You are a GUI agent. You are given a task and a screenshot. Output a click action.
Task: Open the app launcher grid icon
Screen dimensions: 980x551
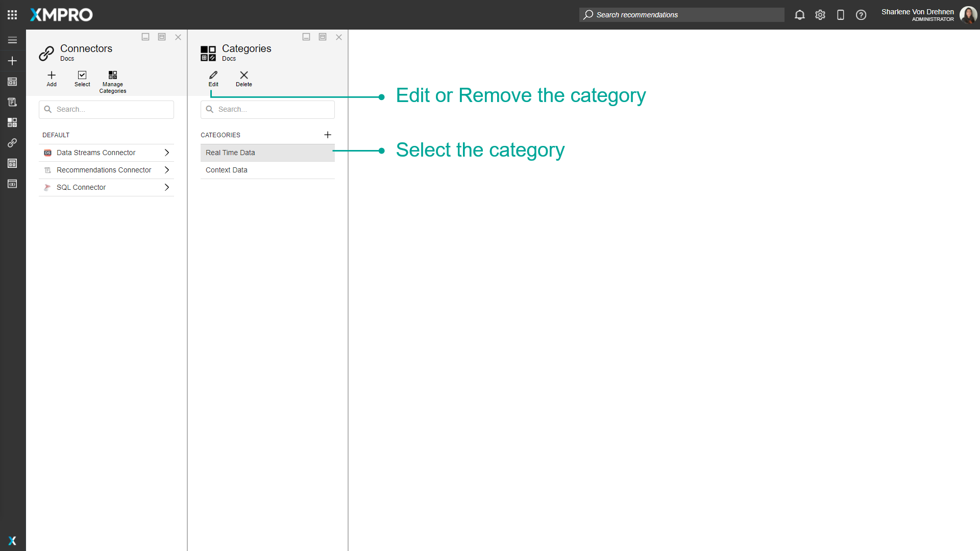(x=12, y=14)
